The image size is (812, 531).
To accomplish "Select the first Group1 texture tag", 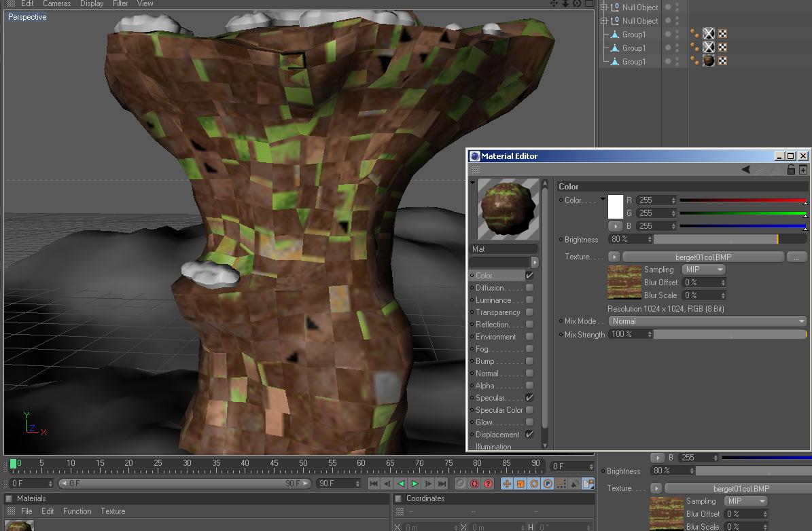I will pos(709,34).
